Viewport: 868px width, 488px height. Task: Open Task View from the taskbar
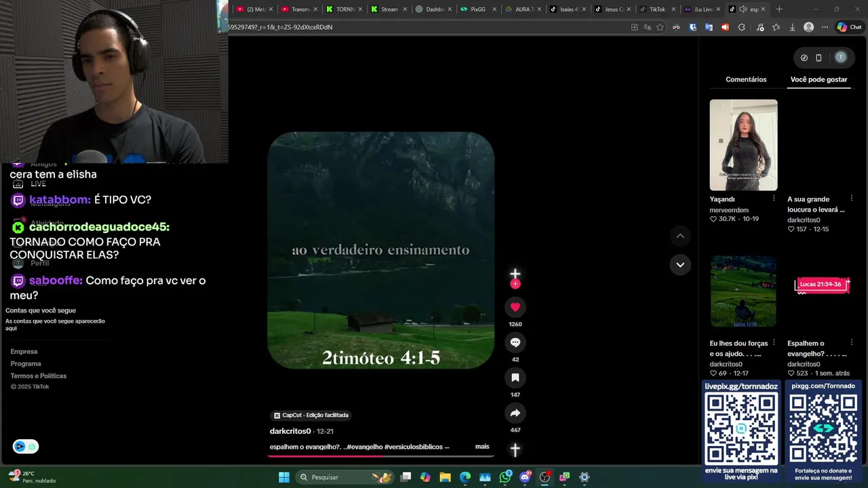point(406,477)
